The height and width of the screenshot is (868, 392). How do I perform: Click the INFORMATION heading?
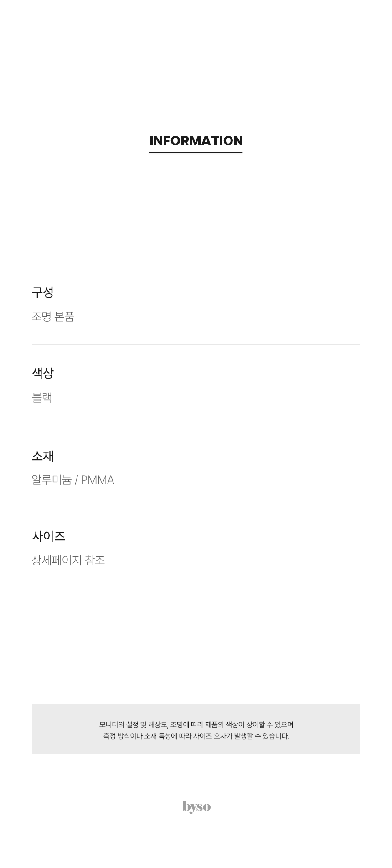[x=196, y=141]
